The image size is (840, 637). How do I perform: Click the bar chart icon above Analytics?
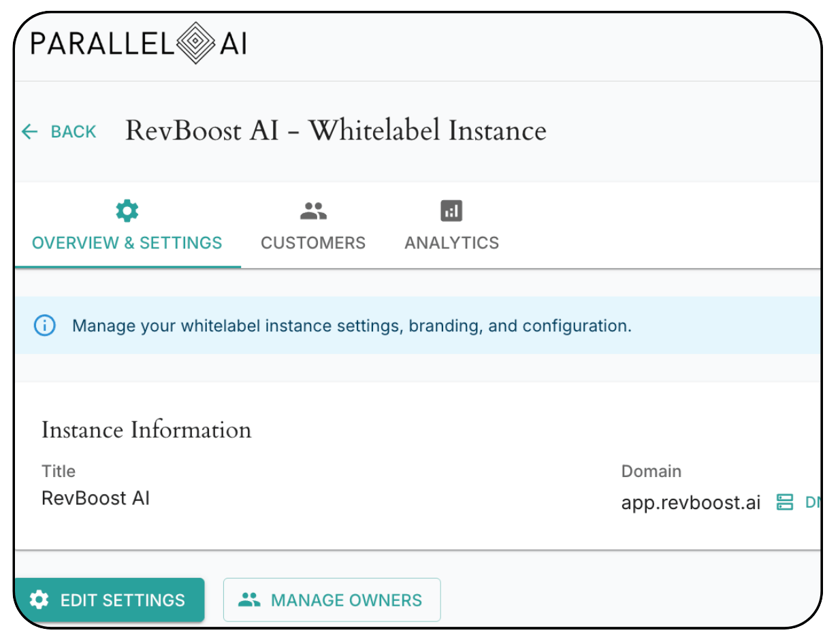[x=451, y=211]
